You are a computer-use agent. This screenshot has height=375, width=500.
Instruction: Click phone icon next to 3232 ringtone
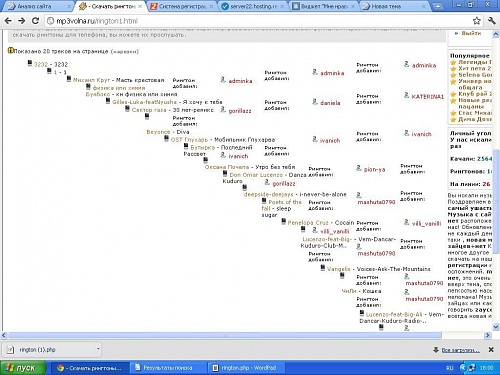pos(30,63)
